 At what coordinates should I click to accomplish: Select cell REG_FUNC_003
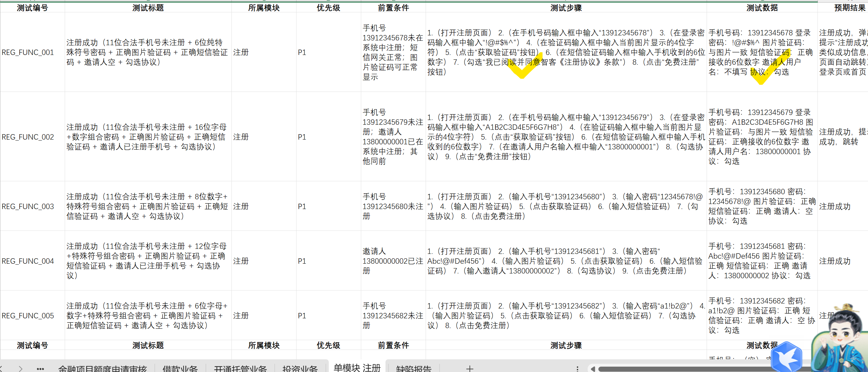coord(28,206)
